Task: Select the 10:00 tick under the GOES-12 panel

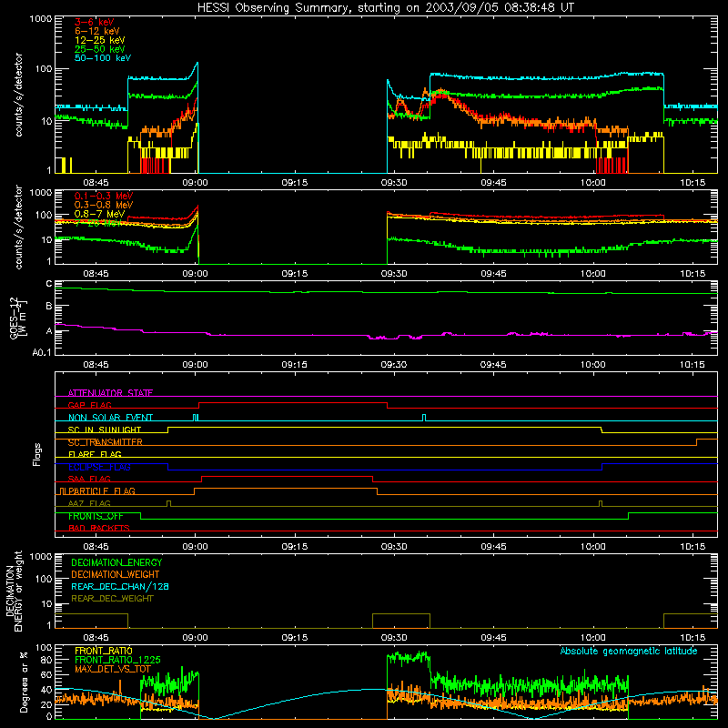Action: 593,365
